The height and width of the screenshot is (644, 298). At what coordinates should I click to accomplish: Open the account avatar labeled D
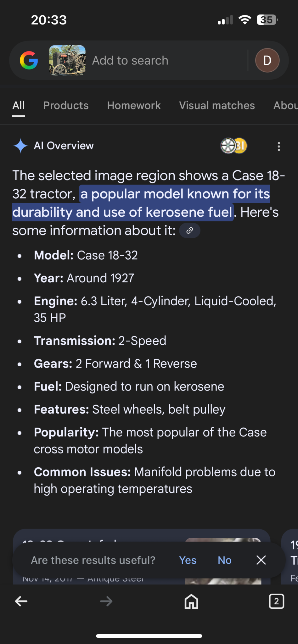coord(267,60)
